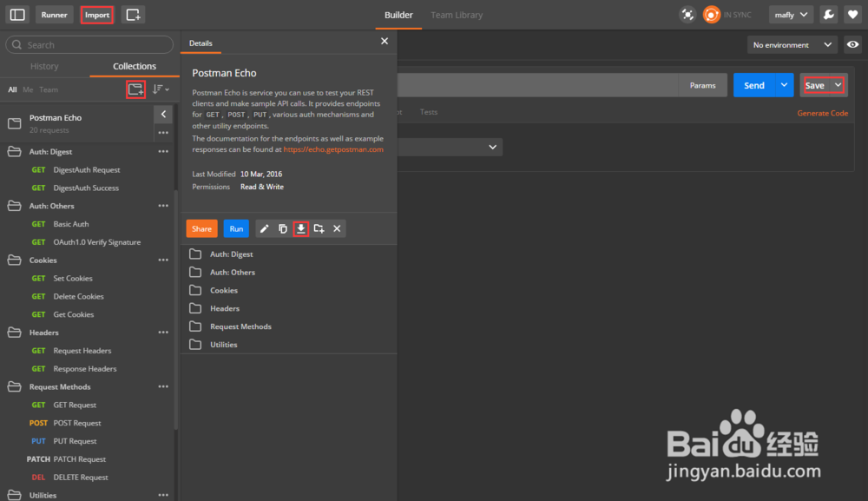Viewport: 868px width, 501px height.
Task: Select DigestAuth Success request
Action: 87,188
